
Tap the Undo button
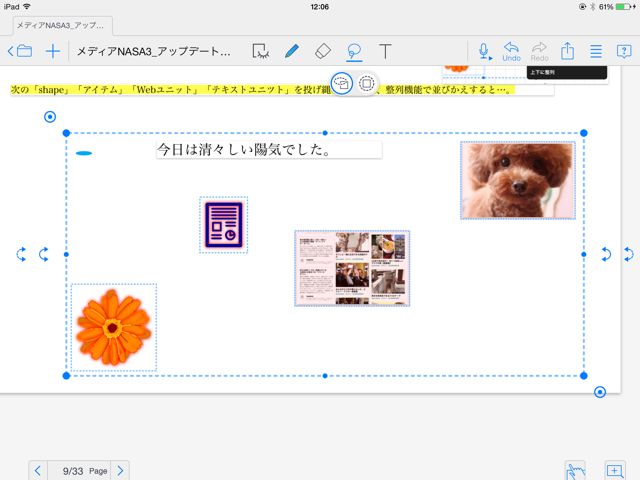click(x=511, y=51)
